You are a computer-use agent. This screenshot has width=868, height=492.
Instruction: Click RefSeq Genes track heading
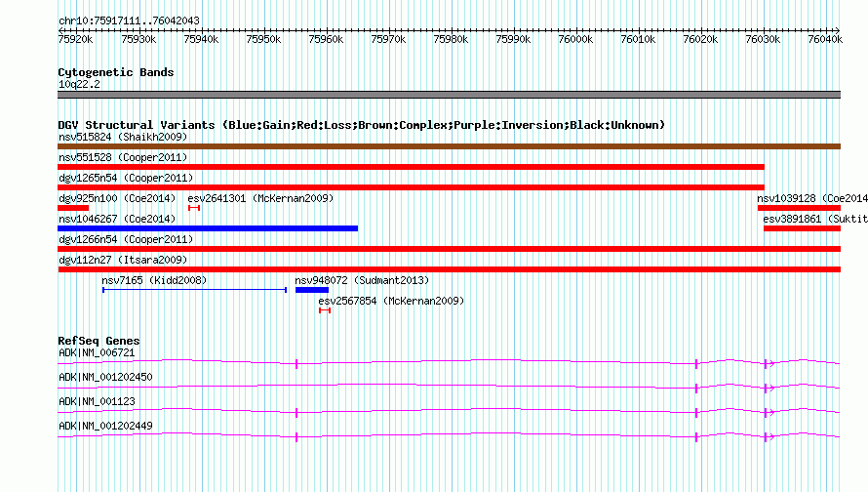[x=99, y=341]
